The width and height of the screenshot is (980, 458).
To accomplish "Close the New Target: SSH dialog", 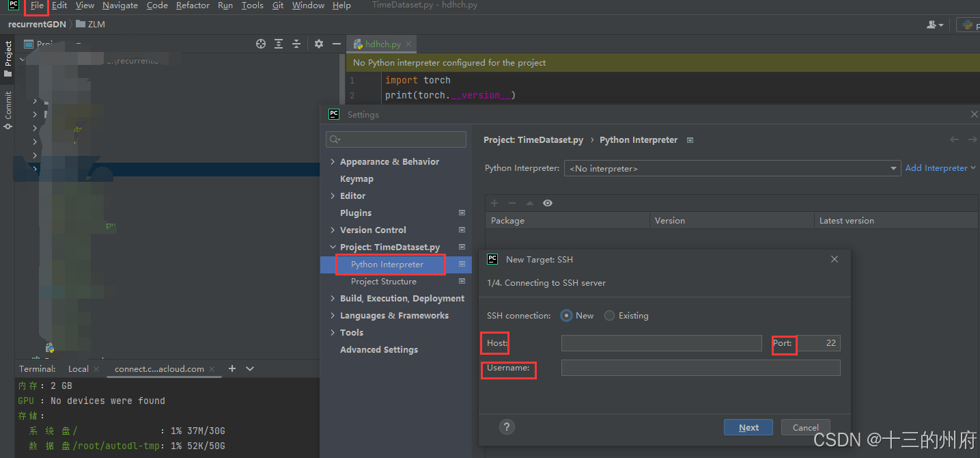I will click(835, 260).
